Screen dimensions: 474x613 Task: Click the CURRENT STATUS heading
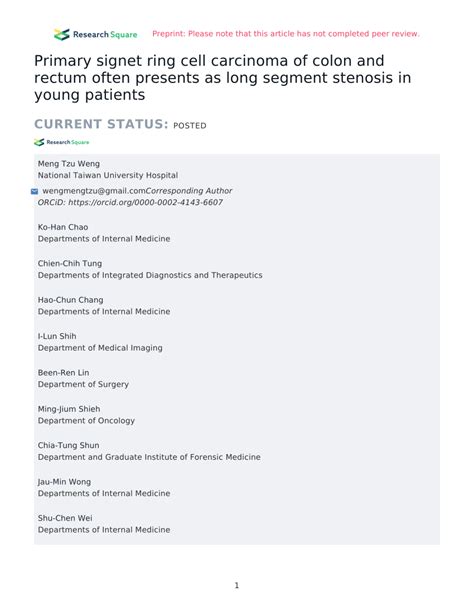(101, 124)
